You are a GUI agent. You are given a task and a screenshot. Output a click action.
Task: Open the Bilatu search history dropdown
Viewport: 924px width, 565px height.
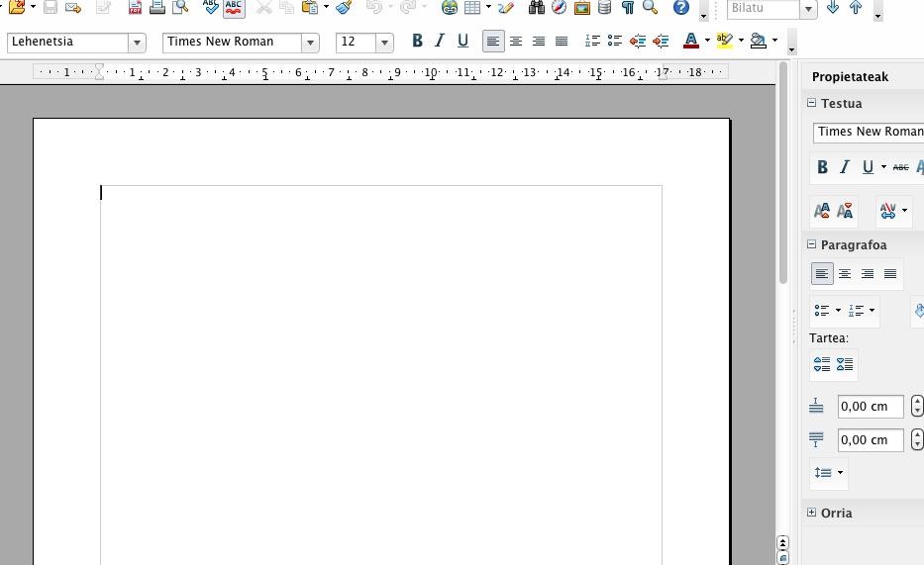point(808,8)
